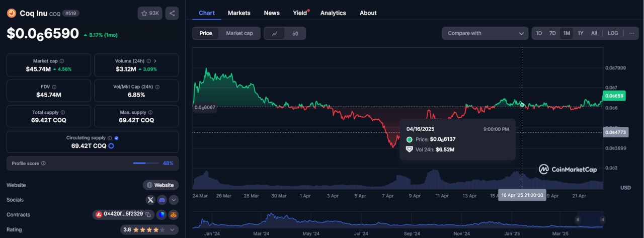Click the Vol/Mkt Cap info icon
The height and width of the screenshot is (238, 644).
[x=157, y=87]
